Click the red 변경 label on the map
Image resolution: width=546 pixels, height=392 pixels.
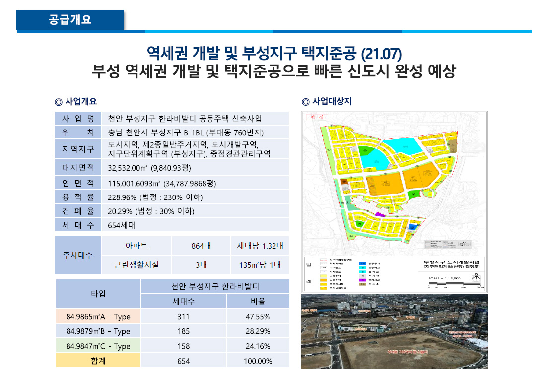point(317,117)
